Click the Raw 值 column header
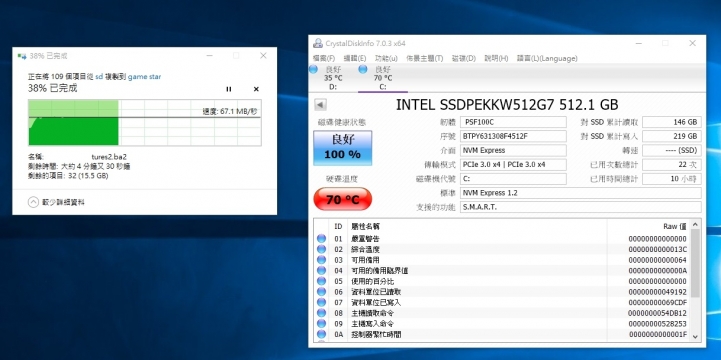This screenshot has width=721, height=360. [x=648, y=226]
